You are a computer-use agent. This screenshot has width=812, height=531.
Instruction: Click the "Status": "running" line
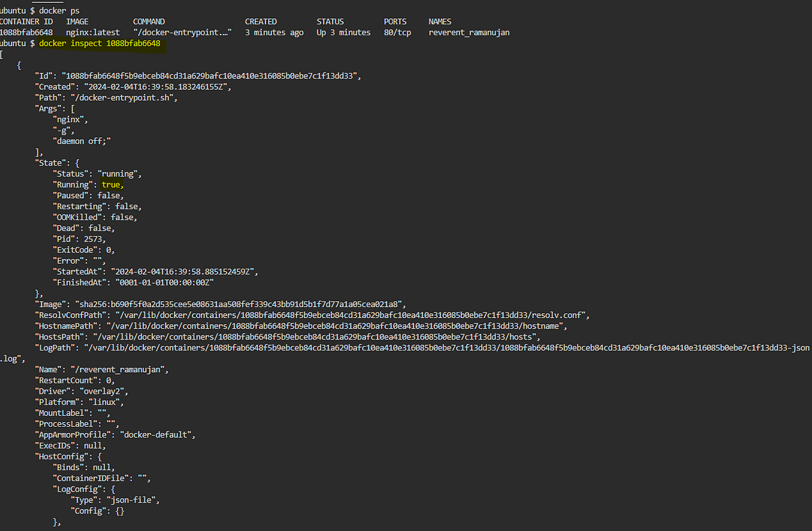(97, 174)
